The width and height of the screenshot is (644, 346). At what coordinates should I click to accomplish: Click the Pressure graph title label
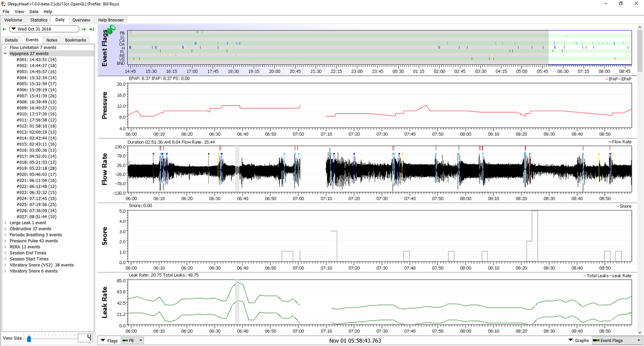(105, 106)
